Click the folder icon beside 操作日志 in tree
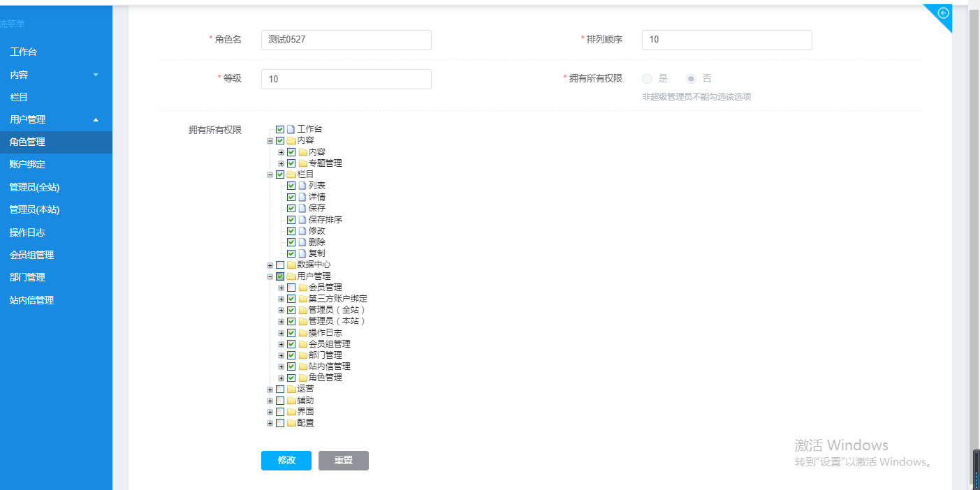 [302, 333]
